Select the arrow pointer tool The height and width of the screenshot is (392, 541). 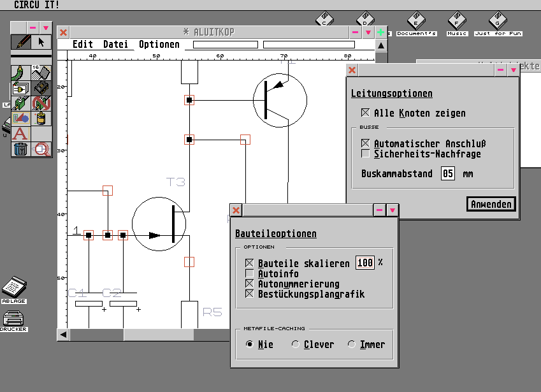[41, 42]
